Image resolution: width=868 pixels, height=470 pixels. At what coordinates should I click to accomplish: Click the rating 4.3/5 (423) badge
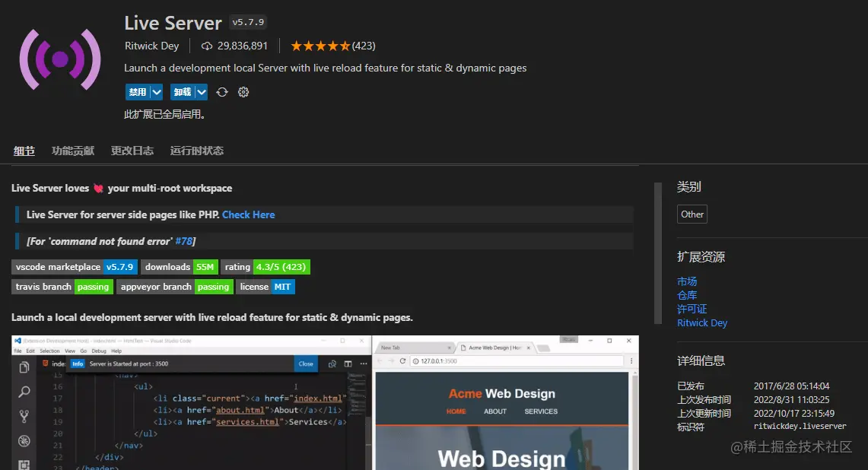265,267
